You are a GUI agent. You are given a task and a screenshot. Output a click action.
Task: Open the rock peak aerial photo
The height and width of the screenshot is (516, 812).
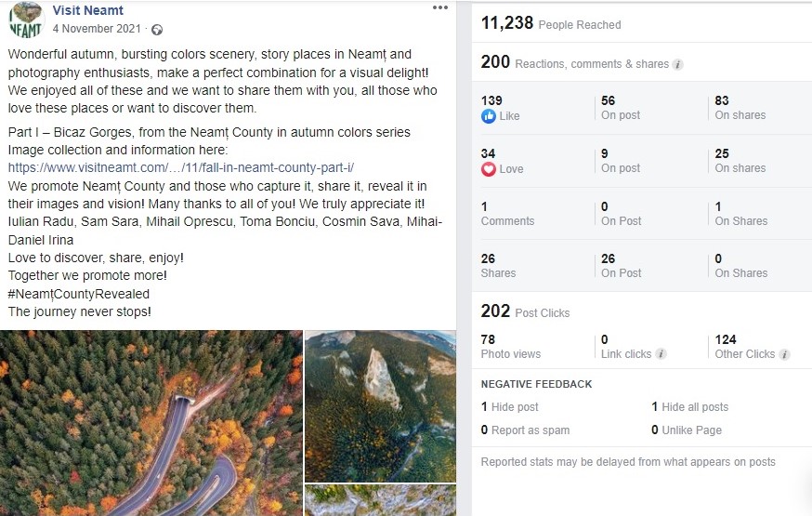coord(380,406)
